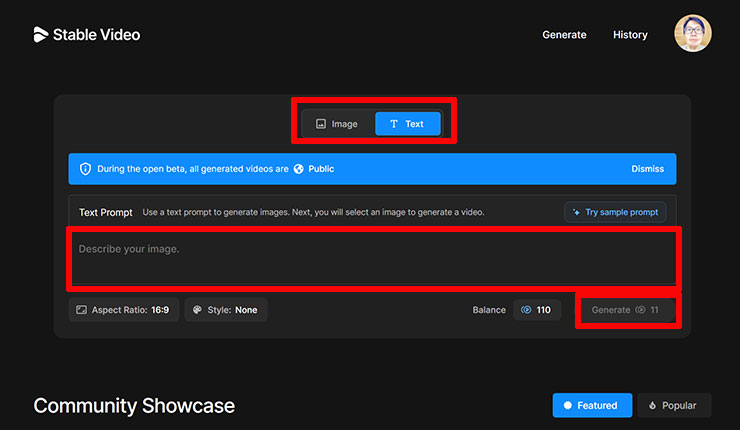
Task: Click the Stable Video logo icon
Action: [41, 35]
